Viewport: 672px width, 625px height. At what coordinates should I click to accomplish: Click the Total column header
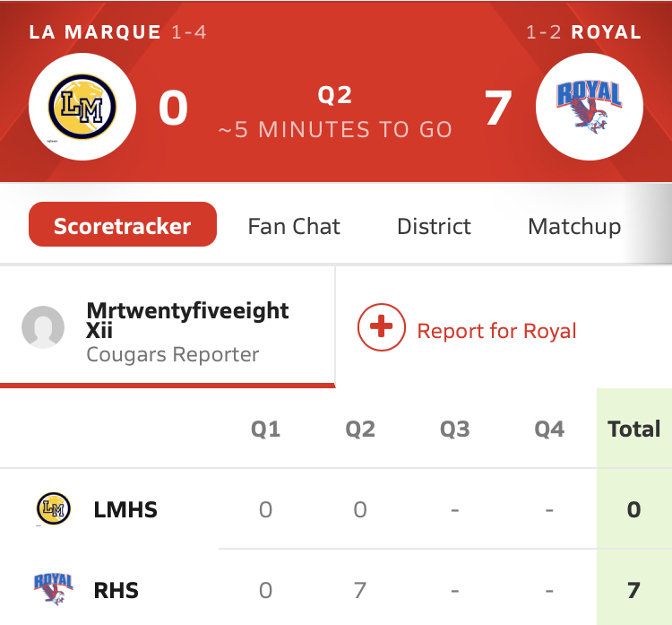coord(633,429)
